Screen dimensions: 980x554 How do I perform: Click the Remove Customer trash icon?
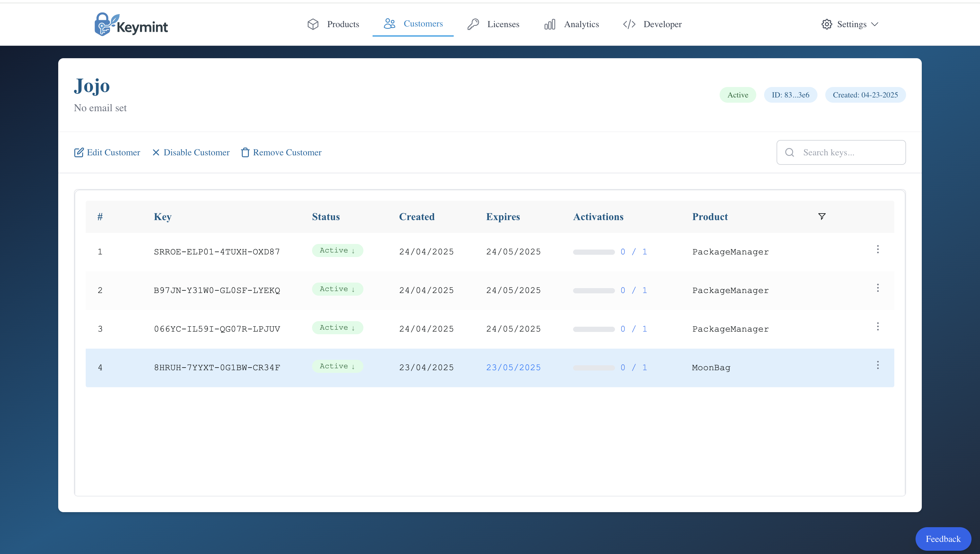(245, 153)
